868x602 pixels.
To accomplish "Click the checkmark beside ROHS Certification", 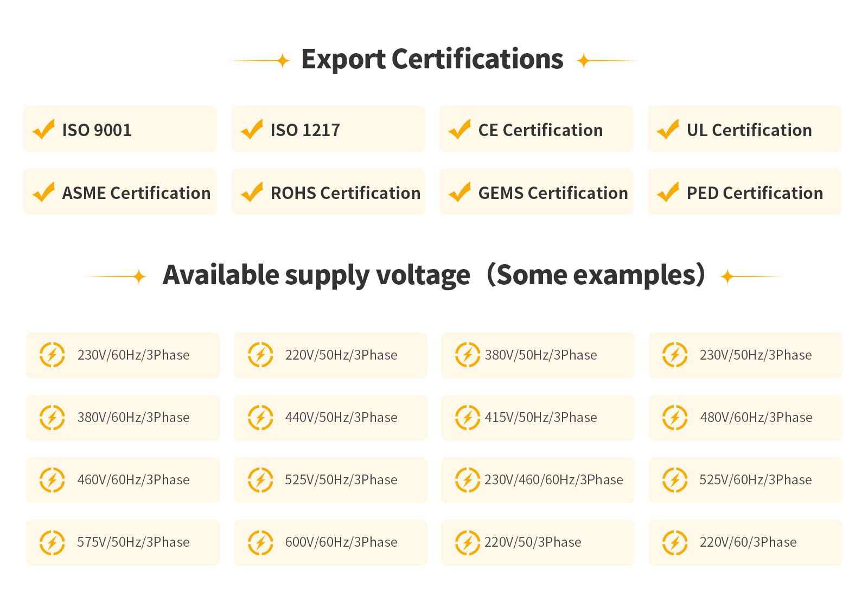I will tap(252, 193).
